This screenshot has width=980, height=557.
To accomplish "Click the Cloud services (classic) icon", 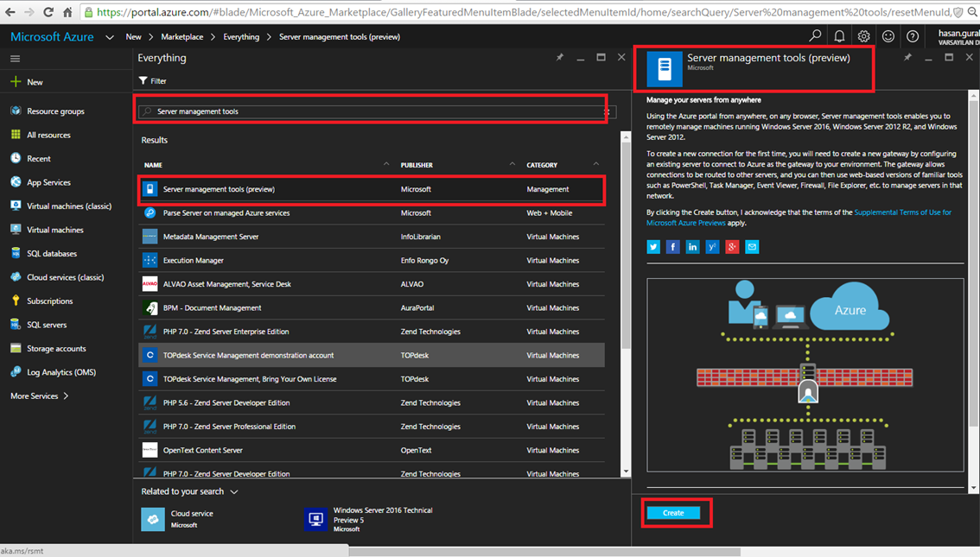I will point(16,277).
